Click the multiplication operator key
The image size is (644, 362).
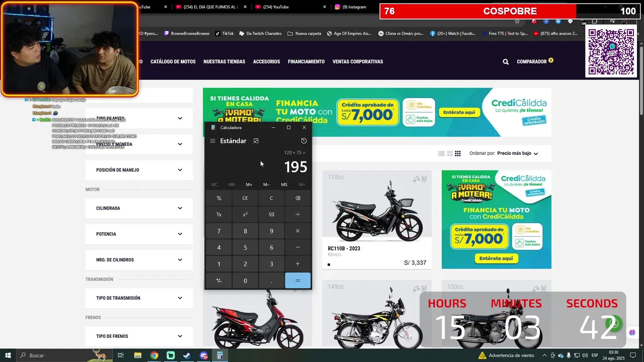tap(298, 231)
